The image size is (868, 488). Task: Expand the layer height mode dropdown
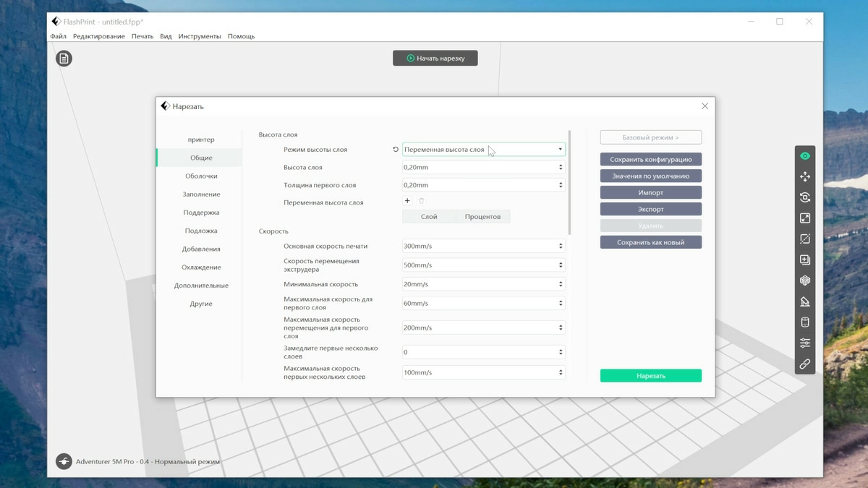560,150
